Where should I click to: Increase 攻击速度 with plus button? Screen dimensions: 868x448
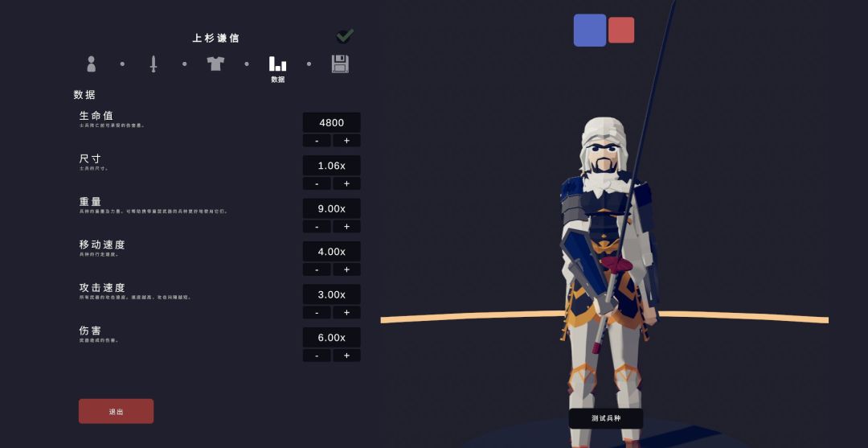pyautogui.click(x=346, y=312)
